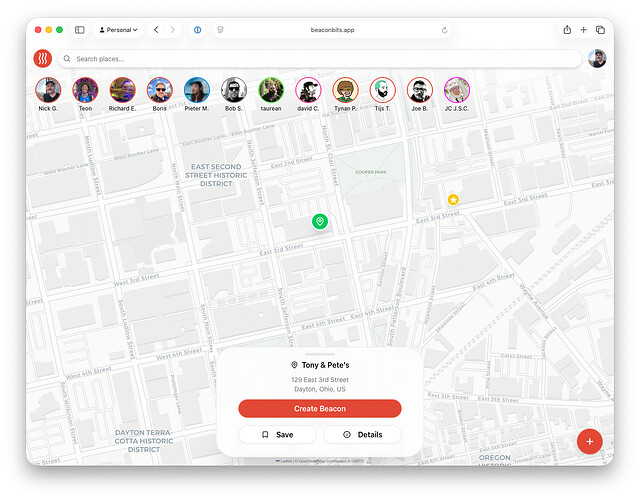Click the Search places input field

[320, 59]
